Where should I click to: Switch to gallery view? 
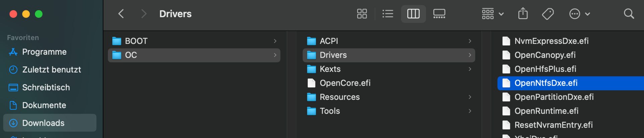click(x=439, y=14)
